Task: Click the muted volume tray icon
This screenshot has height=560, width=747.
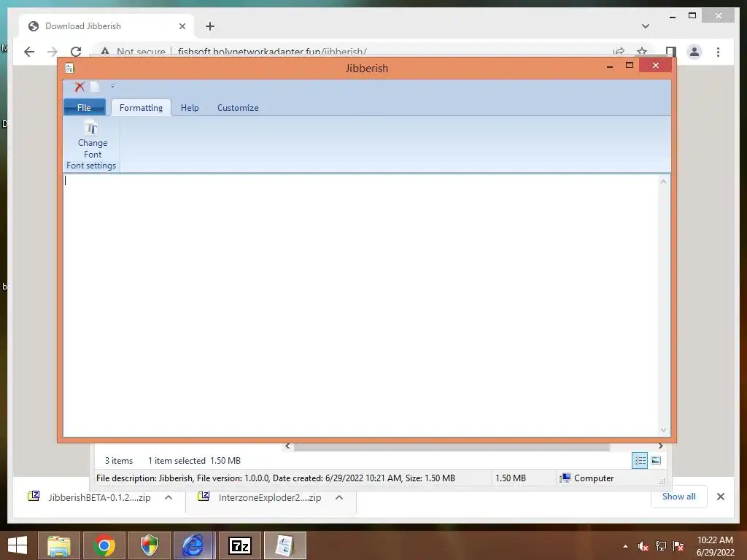Action: click(643, 546)
